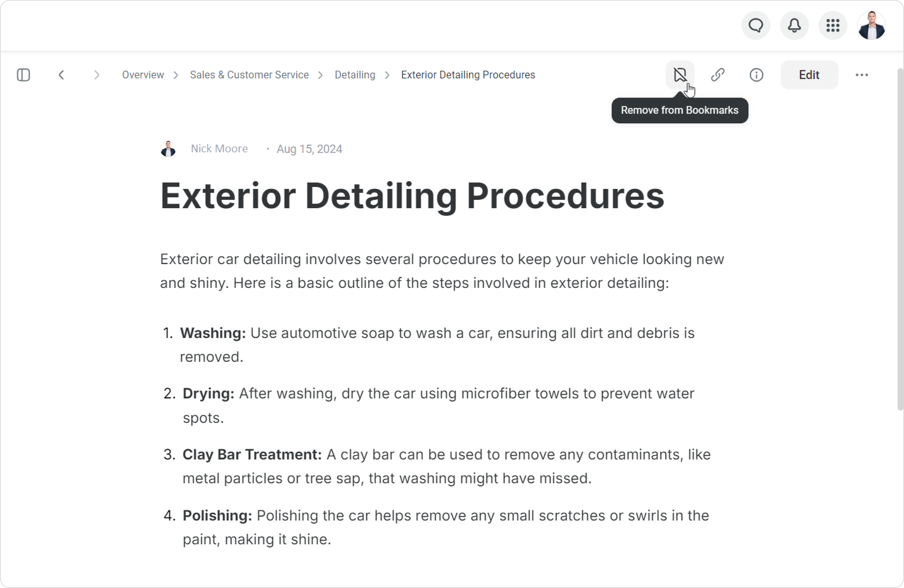The image size is (904, 588).
Task: Click the Edit button
Action: click(809, 75)
